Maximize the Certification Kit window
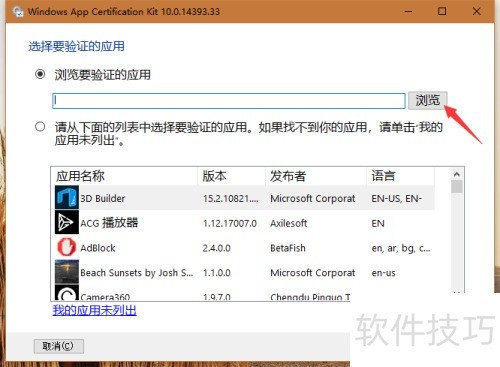This screenshot has height=367, width=500. [x=442, y=11]
